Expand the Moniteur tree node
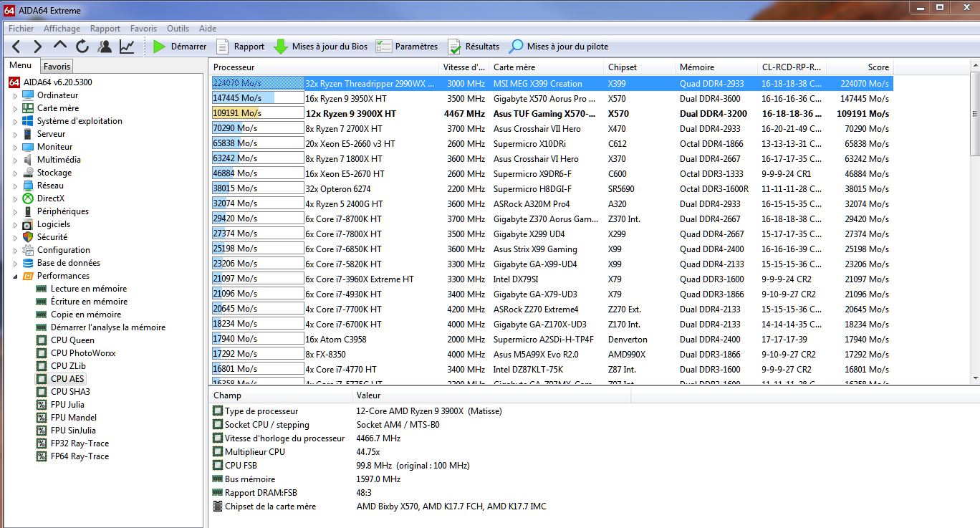The image size is (980, 528). [x=15, y=147]
